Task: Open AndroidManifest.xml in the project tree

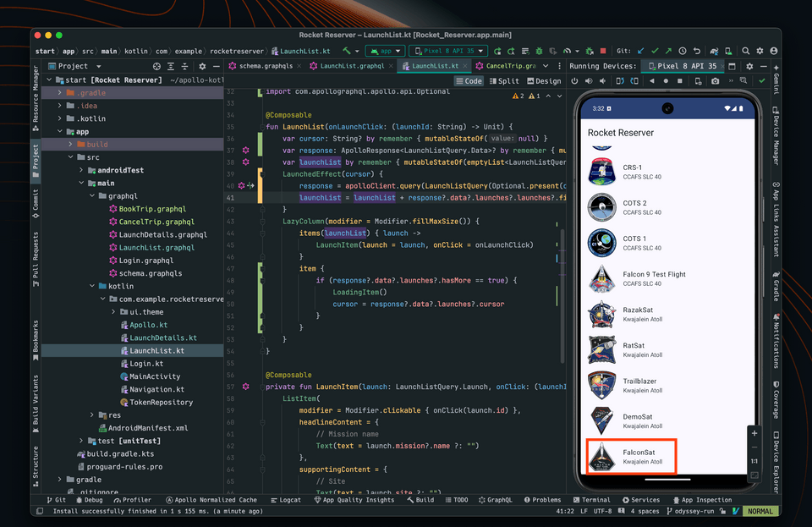Action: click(147, 427)
